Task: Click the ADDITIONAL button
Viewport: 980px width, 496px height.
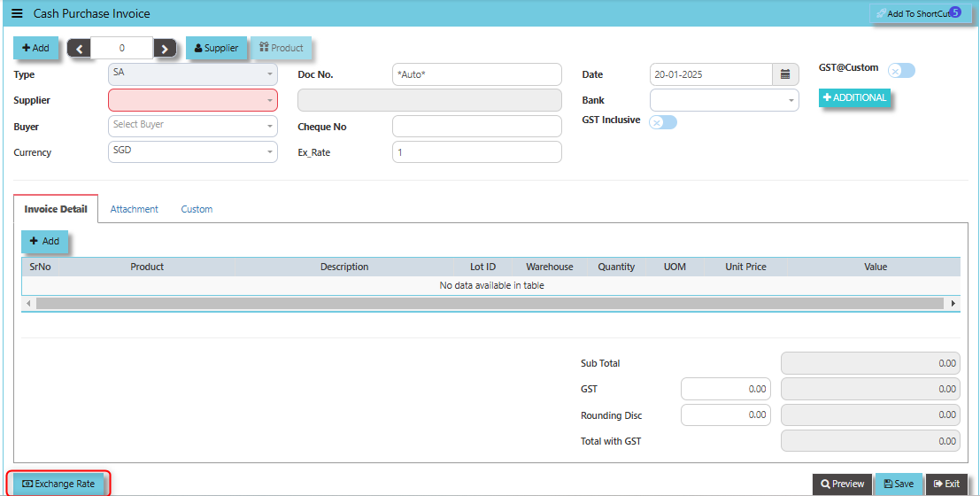Action: pos(854,97)
